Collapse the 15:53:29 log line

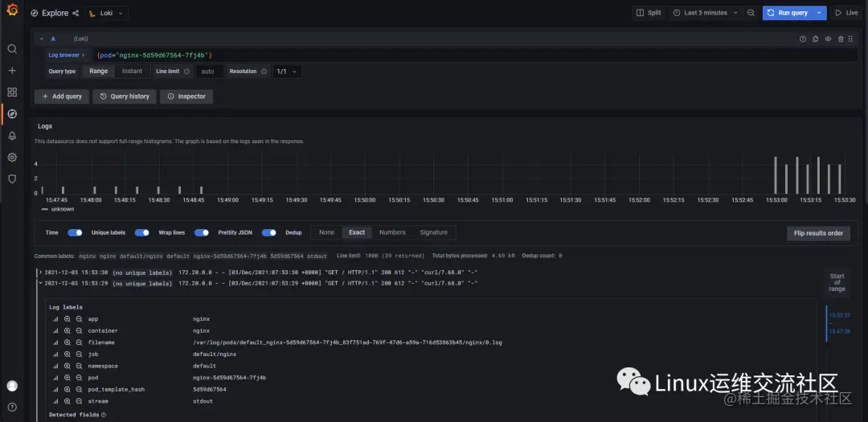pos(40,283)
